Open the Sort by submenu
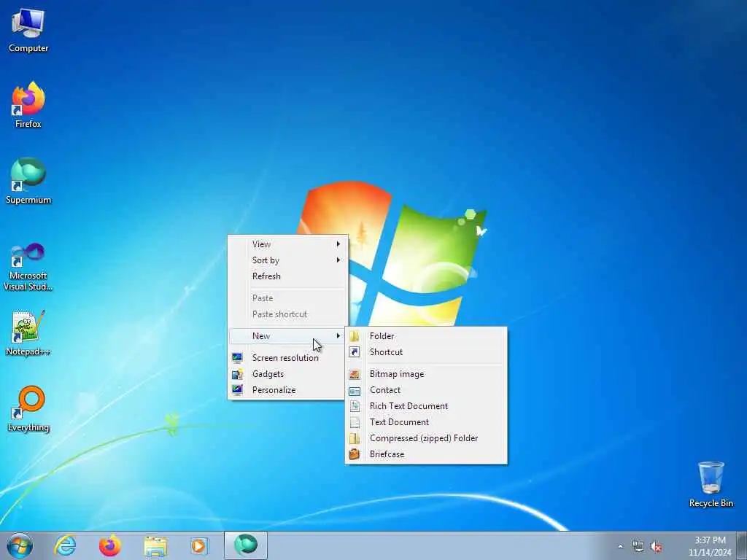 [x=287, y=260]
